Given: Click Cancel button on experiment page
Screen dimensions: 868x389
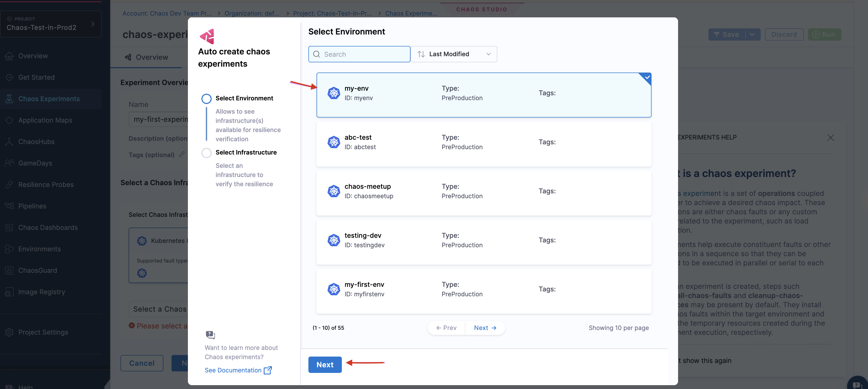Looking at the screenshot, I should pos(142,363).
